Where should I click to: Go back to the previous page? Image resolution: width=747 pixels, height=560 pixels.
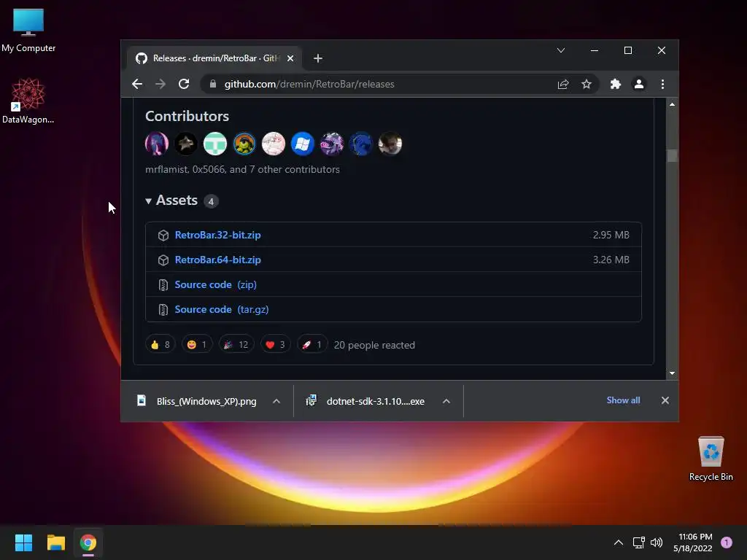point(137,85)
